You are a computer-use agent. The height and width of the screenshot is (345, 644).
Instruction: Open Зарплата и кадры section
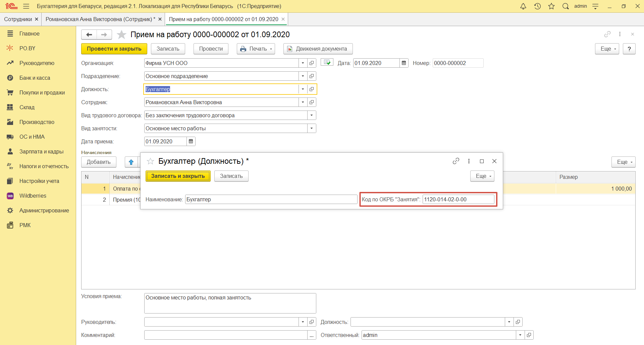tap(41, 151)
